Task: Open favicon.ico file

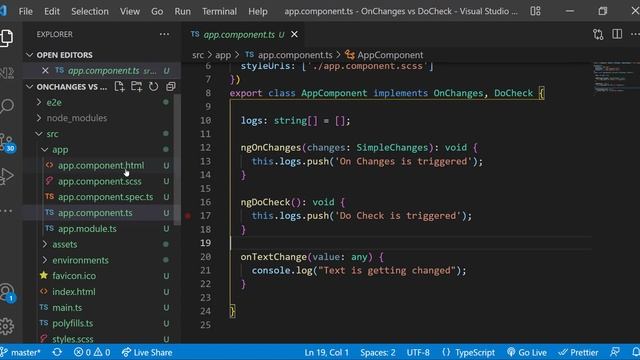Action: pos(74,276)
